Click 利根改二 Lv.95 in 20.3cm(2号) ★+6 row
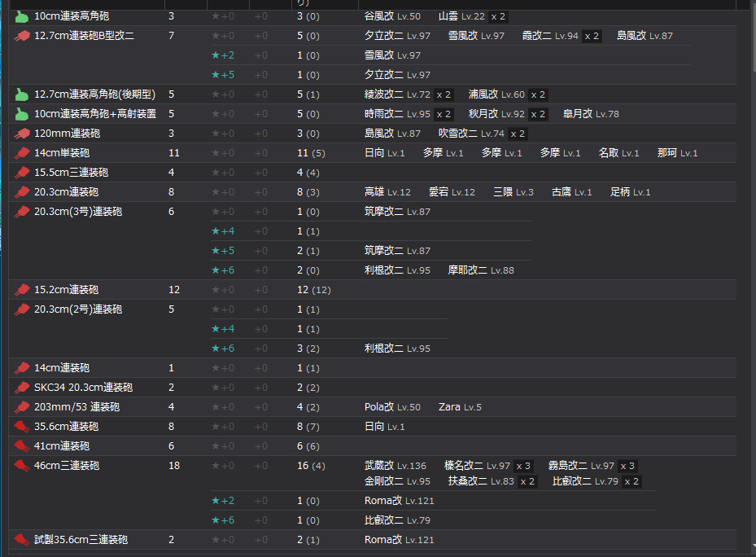The height and width of the screenshot is (557, 756). coord(397,349)
